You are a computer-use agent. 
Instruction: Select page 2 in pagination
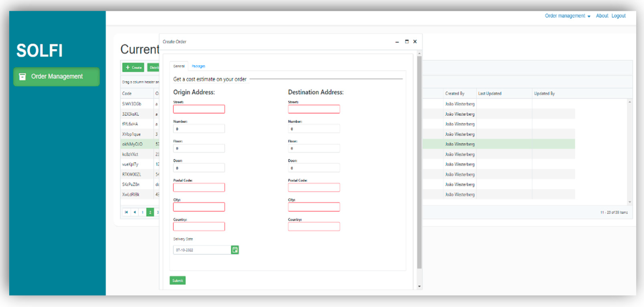tap(150, 212)
